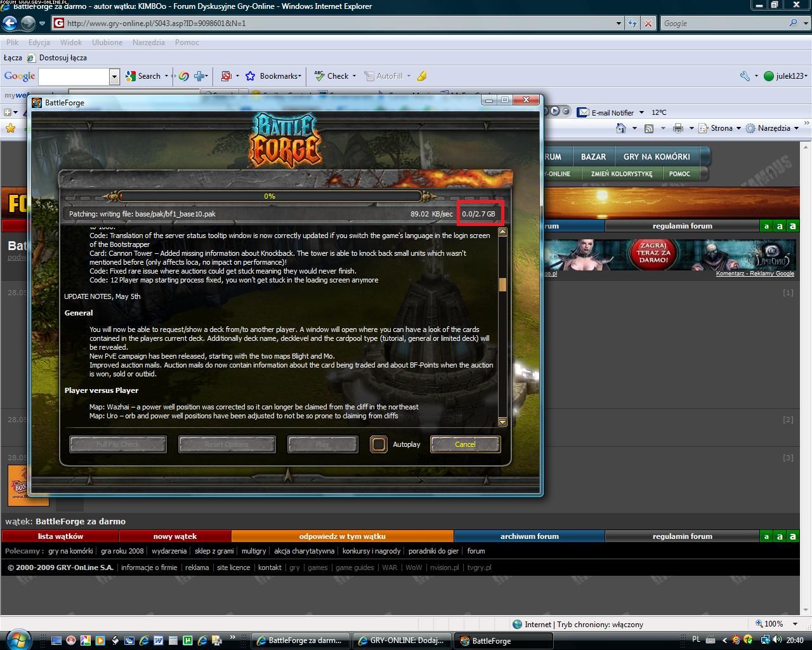
Task: Click the Full File Check button
Action: [x=118, y=444]
